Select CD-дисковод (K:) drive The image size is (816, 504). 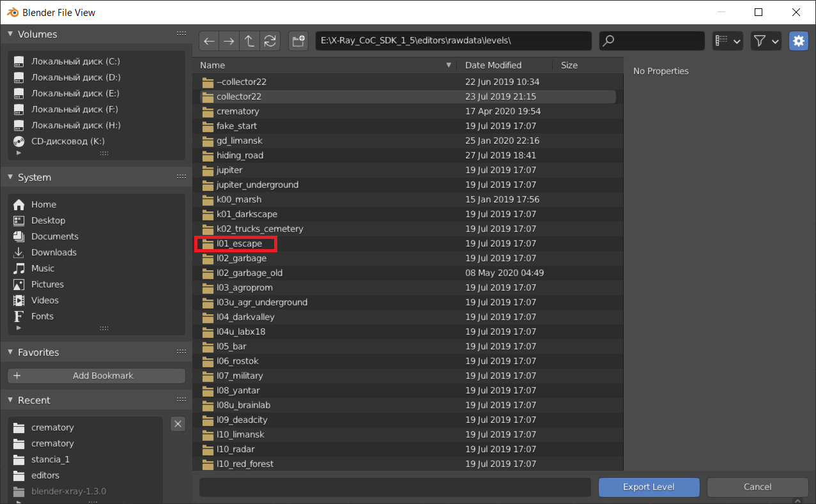point(96,141)
